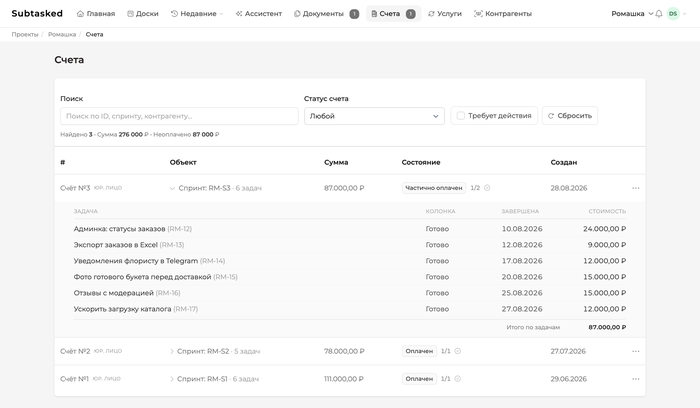
Task: Click the Документы counter badge
Action: point(354,14)
